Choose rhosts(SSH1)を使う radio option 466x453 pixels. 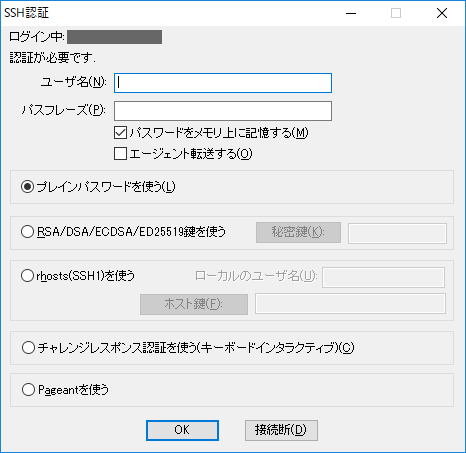pyautogui.click(x=27, y=276)
